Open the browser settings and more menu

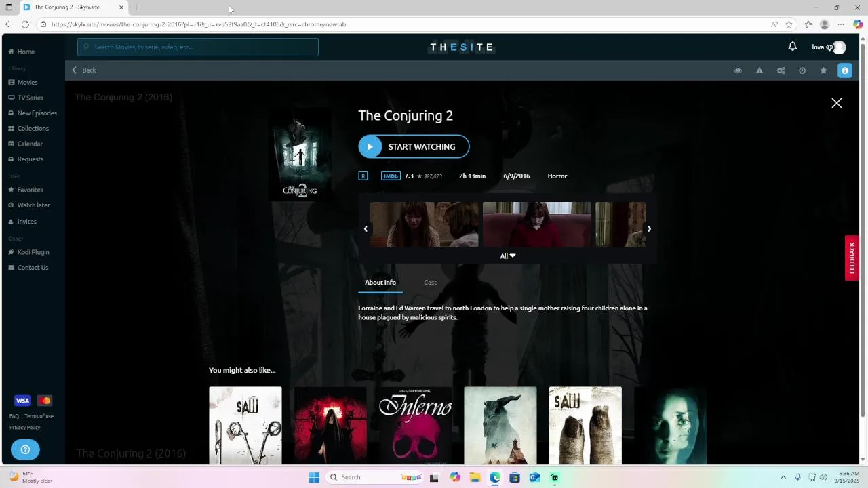(x=841, y=24)
